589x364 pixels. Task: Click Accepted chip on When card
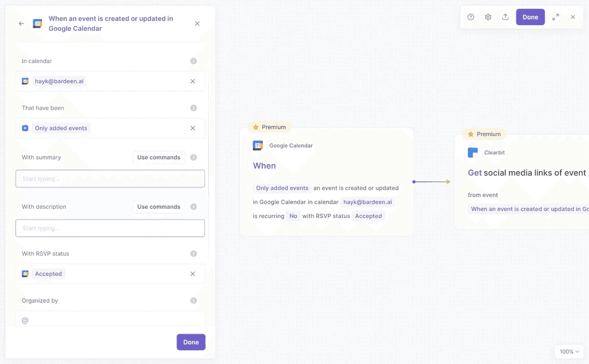(368, 216)
